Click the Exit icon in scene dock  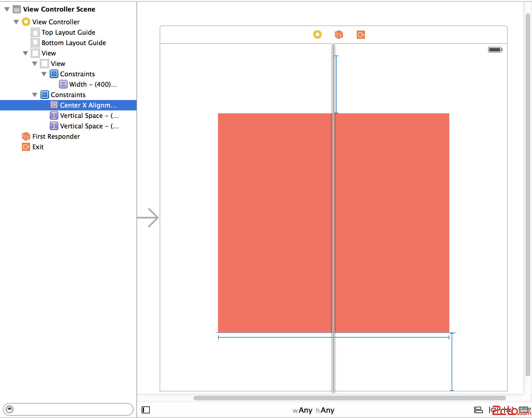coord(361,35)
